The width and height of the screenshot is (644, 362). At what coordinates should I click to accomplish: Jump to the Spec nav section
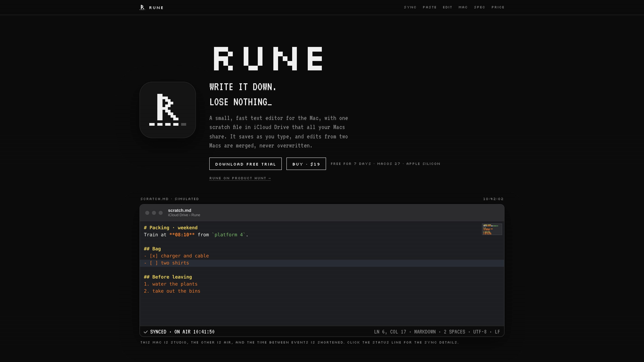click(479, 7)
